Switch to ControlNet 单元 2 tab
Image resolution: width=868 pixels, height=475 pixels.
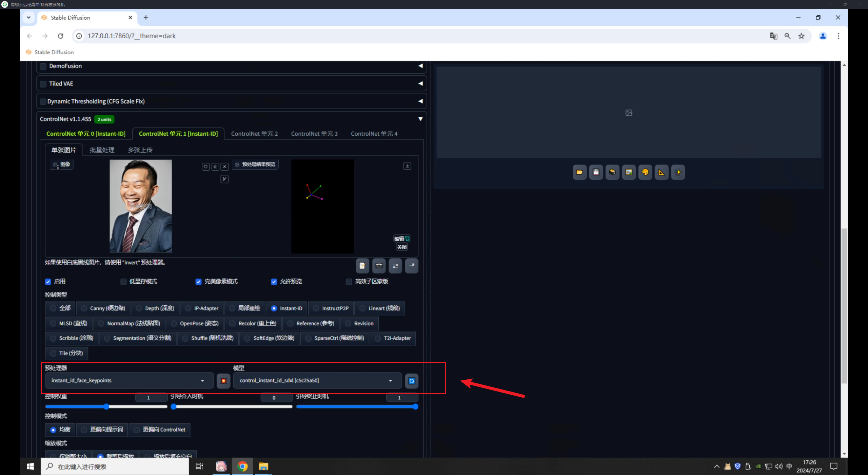[x=254, y=134]
